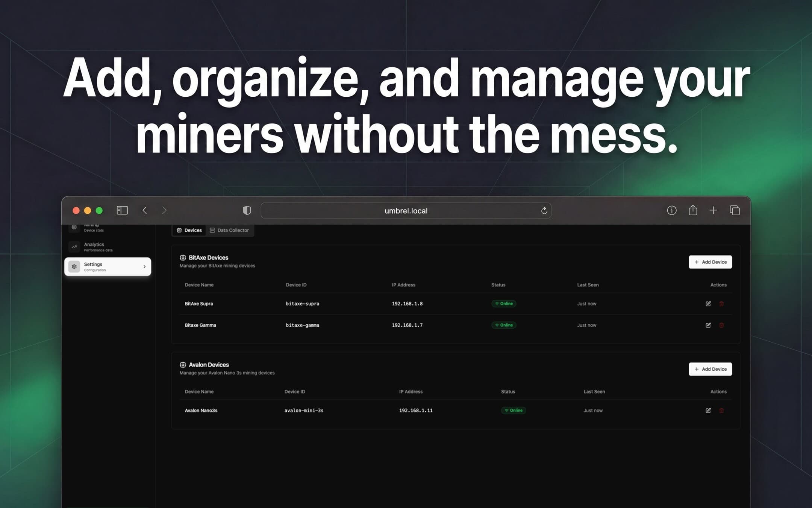
Task: Click the umbrel.local address bar
Action: [406, 210]
